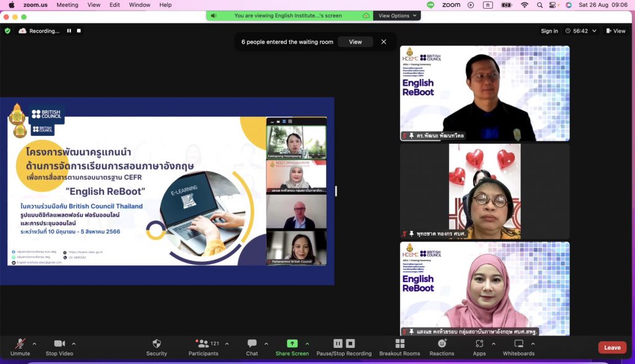This screenshot has height=364, width=635.
Task: Click View to see waiting room entrants
Action: tap(355, 42)
